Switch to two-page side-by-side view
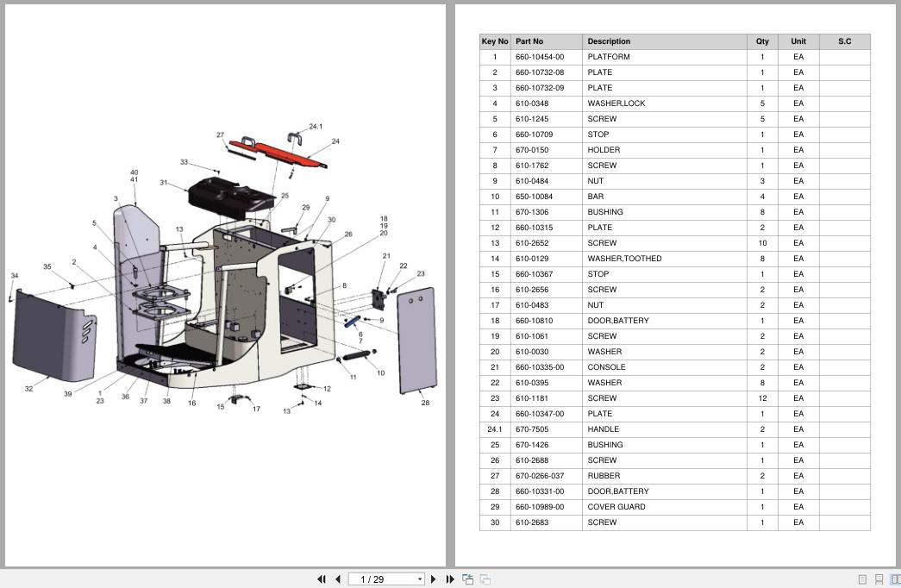Image resolution: width=901 pixels, height=588 pixels. click(x=895, y=579)
